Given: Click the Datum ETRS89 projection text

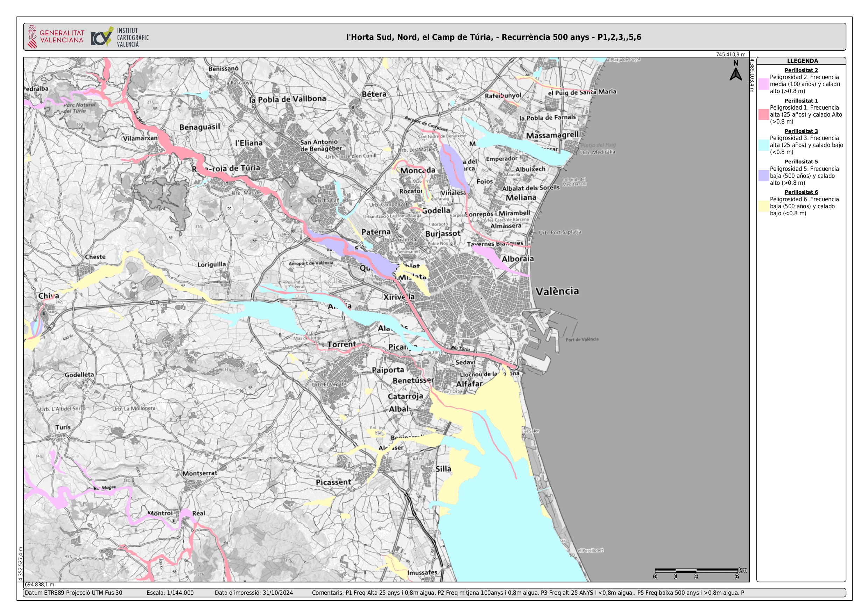Looking at the screenshot, I should pos(73,593).
